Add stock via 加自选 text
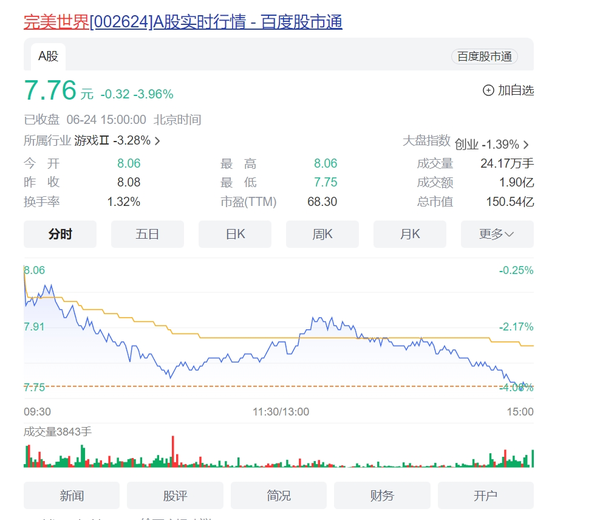The height and width of the screenshot is (520, 600). [x=515, y=90]
